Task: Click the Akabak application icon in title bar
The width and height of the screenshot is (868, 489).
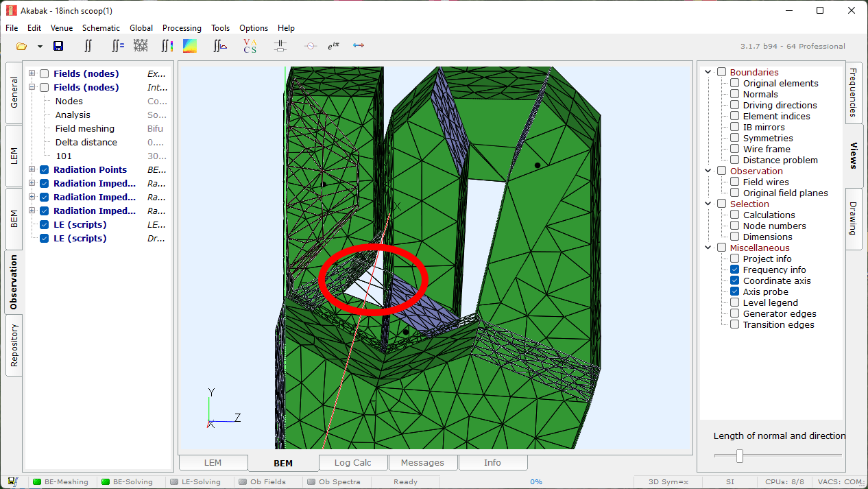Action: (x=11, y=10)
